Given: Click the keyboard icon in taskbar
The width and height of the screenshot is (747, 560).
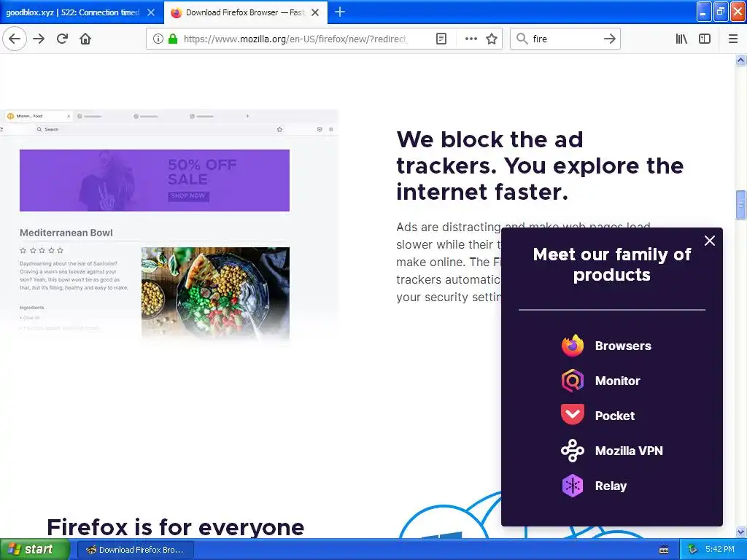Looking at the screenshot, I should (664, 550).
